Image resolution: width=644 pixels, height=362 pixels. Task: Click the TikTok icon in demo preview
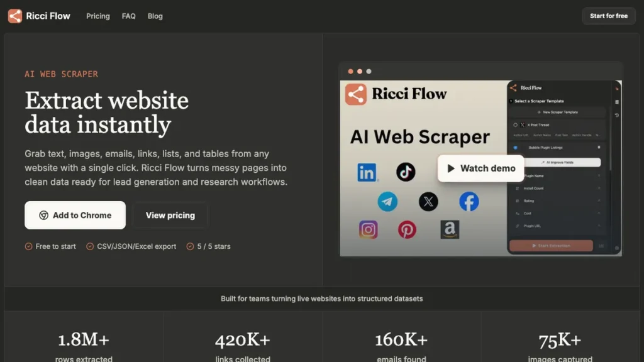[406, 172]
